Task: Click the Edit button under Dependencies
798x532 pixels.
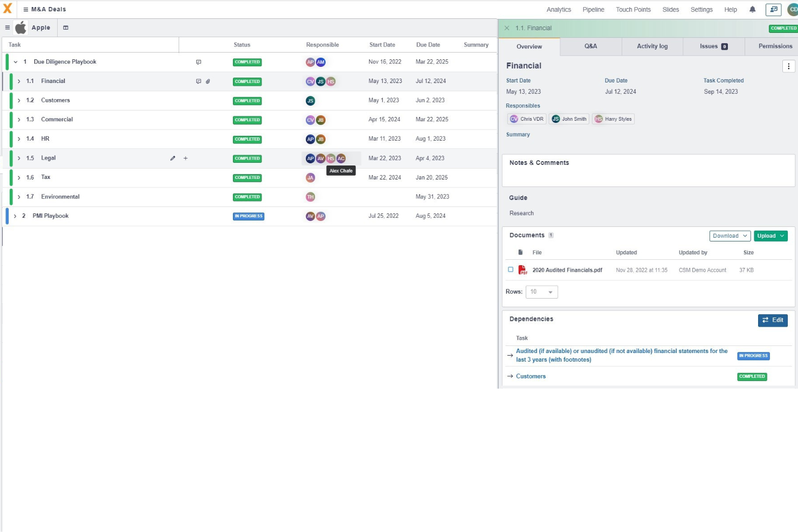Action: point(773,320)
